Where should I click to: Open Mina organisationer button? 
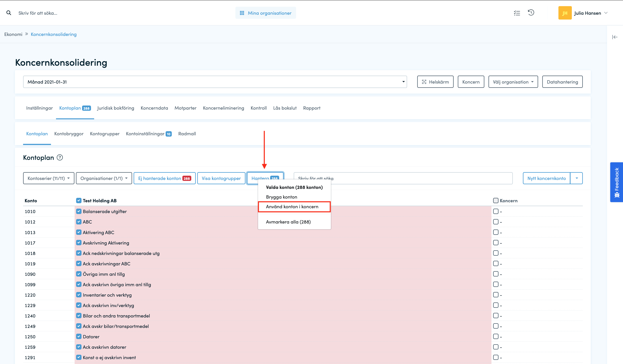pos(266,13)
